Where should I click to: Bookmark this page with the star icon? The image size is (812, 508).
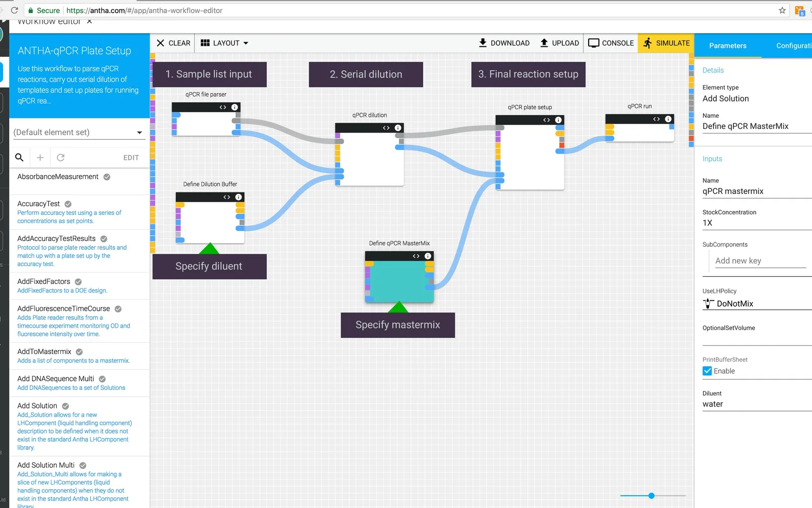point(782,10)
